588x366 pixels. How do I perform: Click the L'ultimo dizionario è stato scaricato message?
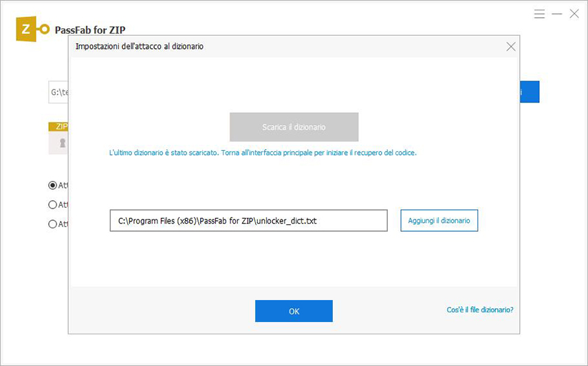pyautogui.click(x=263, y=153)
